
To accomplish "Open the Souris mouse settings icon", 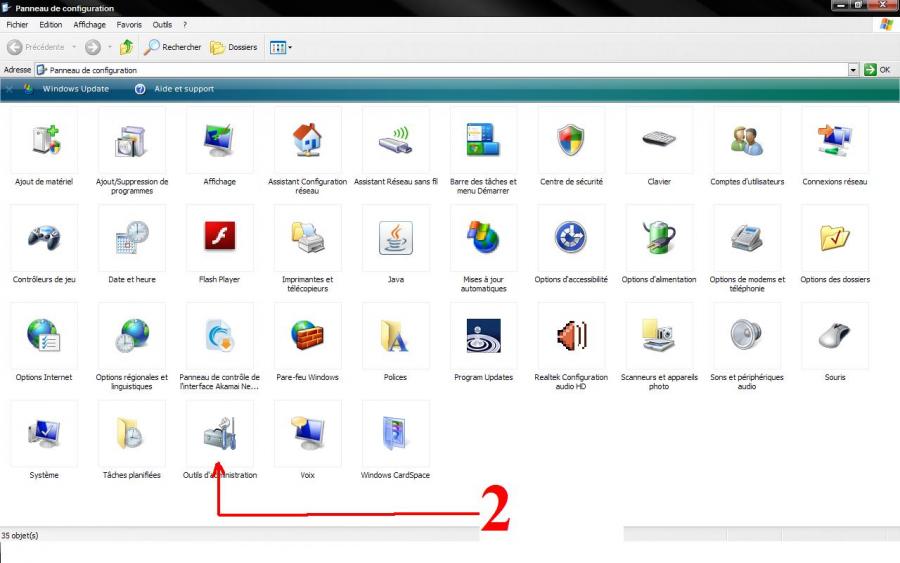I will pyautogui.click(x=835, y=336).
